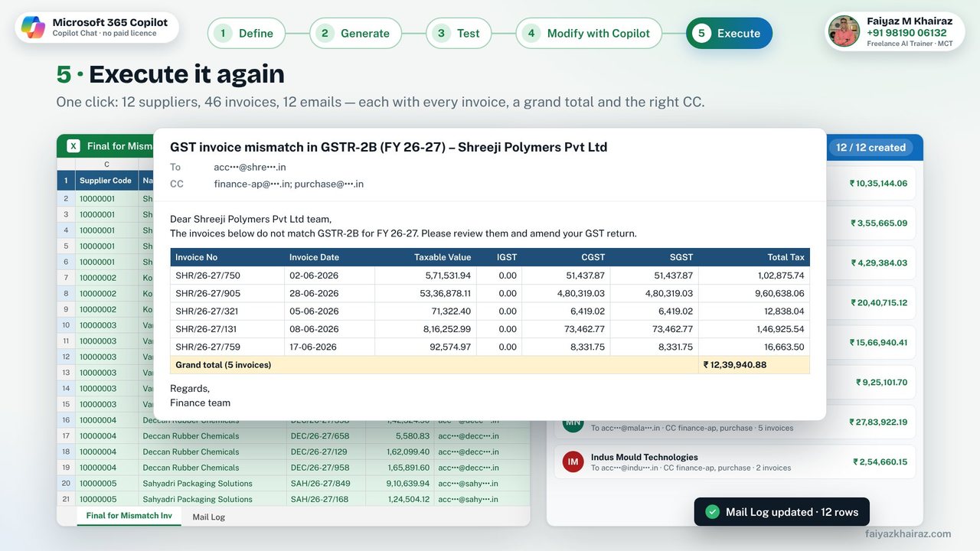Viewport: 980px width, 551px height.
Task: Open Faiyaz M Khairaz's profile photo
Action: coord(844,31)
